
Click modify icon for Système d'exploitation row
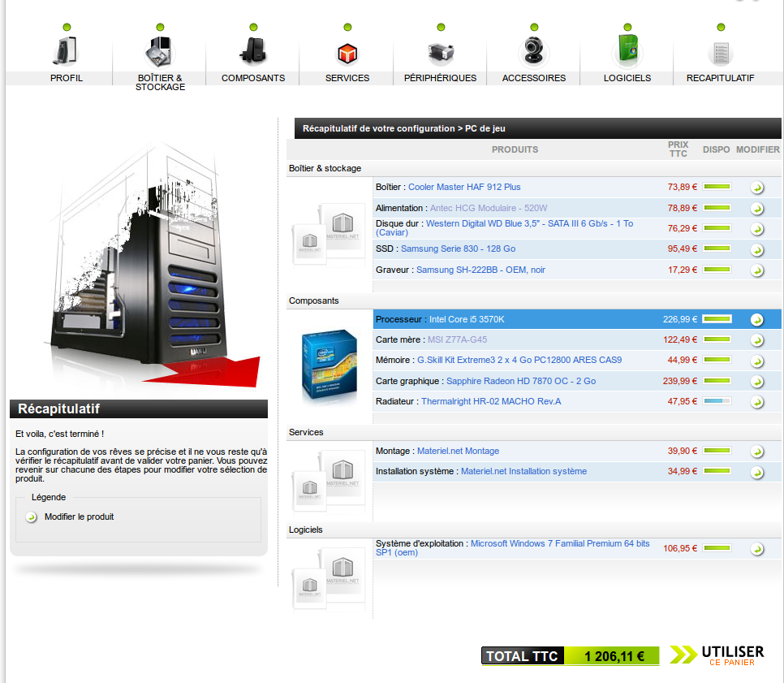[x=756, y=549]
